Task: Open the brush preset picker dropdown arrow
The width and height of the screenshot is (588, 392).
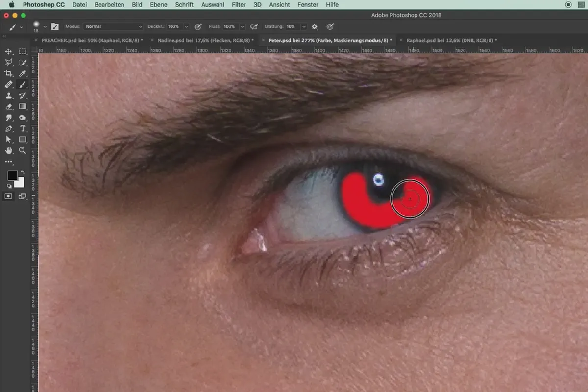Action: coord(45,27)
